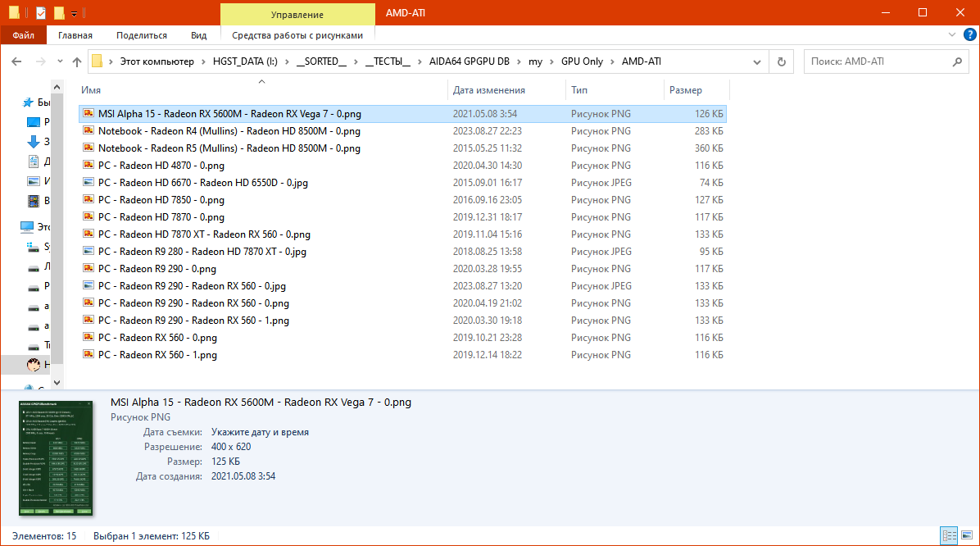Go back with the left arrow

[x=16, y=61]
